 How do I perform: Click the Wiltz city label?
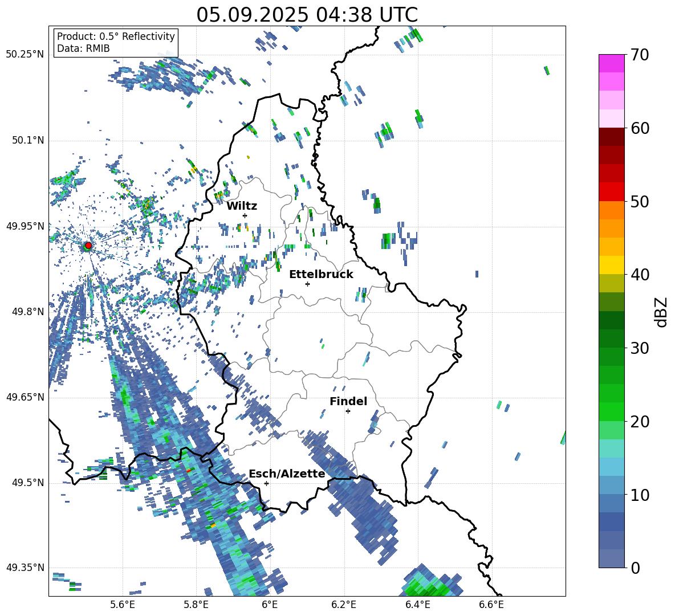pos(242,206)
